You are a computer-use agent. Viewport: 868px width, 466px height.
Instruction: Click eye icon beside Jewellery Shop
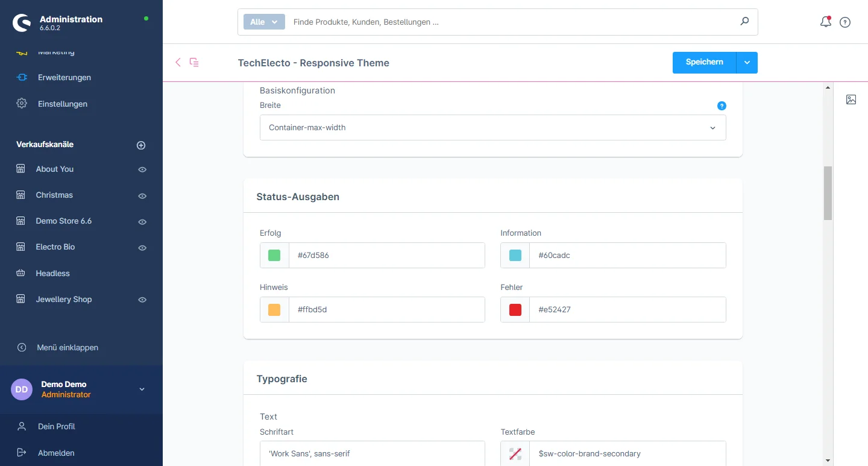pyautogui.click(x=142, y=300)
